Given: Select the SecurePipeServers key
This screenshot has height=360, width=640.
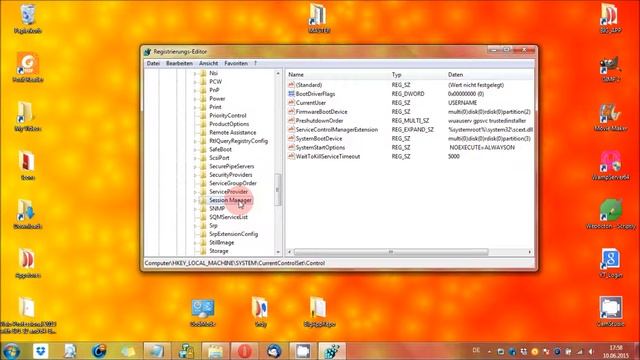Looking at the screenshot, I should pos(231,167).
